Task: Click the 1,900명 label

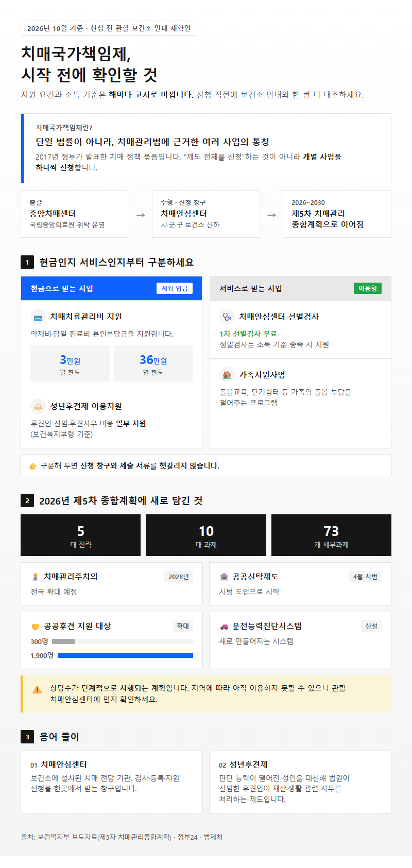Action: (42, 655)
